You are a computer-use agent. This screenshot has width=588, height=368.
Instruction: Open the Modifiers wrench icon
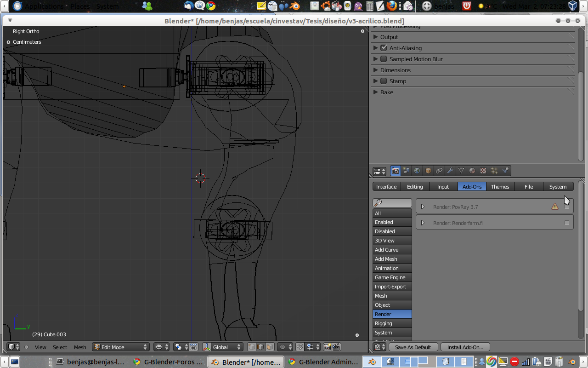(x=450, y=171)
